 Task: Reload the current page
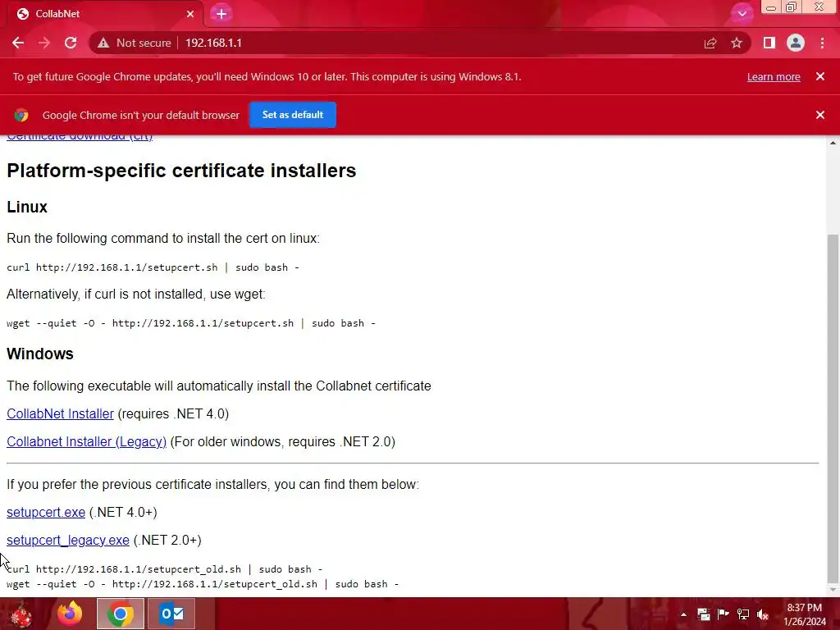tap(71, 43)
